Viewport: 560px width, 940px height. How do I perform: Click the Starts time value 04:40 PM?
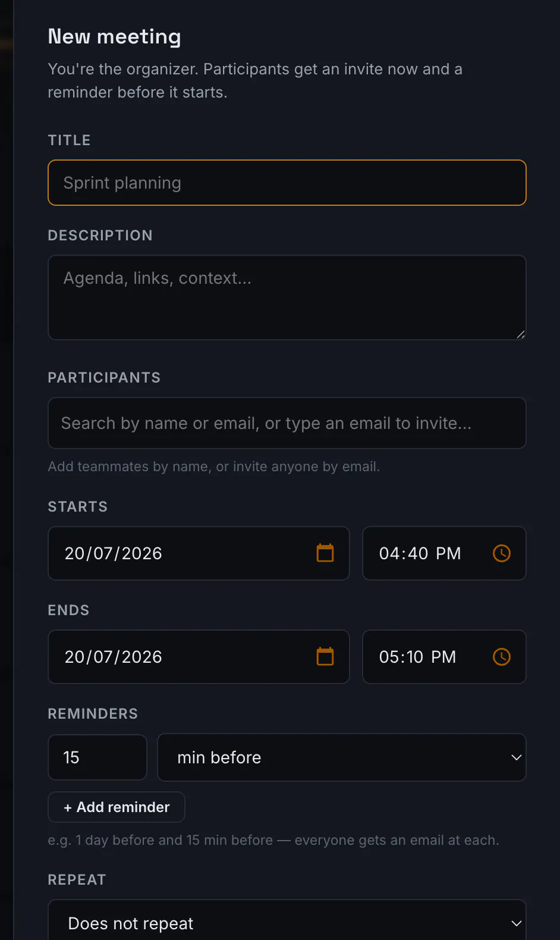(x=420, y=553)
